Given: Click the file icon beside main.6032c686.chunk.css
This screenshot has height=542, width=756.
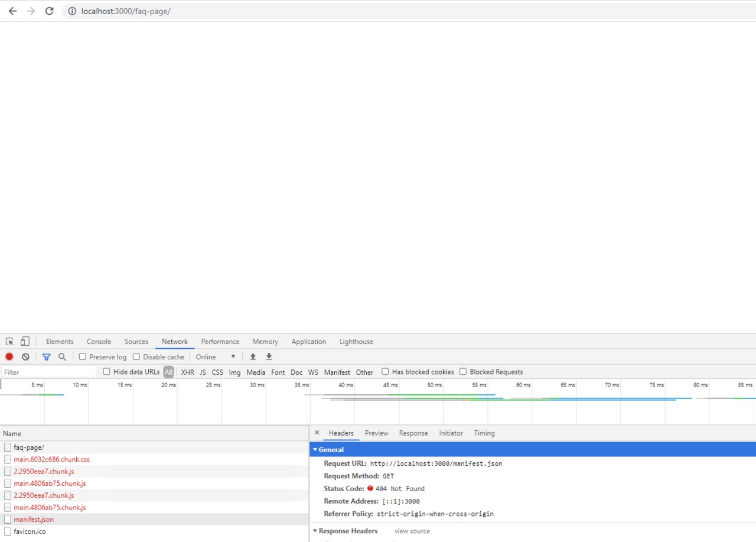Looking at the screenshot, I should click(8, 459).
